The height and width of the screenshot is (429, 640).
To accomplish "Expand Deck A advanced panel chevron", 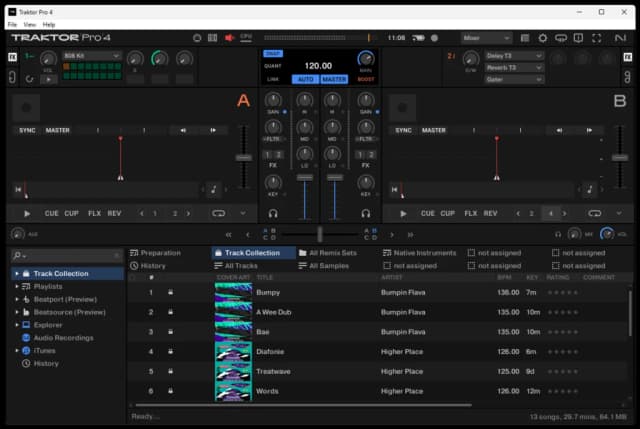I will [243, 213].
